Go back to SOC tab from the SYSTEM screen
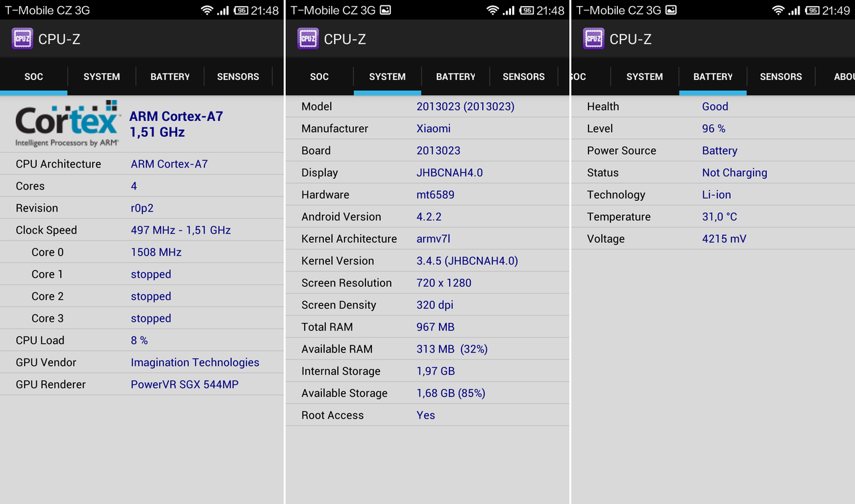The height and width of the screenshot is (504, 855). tap(319, 77)
